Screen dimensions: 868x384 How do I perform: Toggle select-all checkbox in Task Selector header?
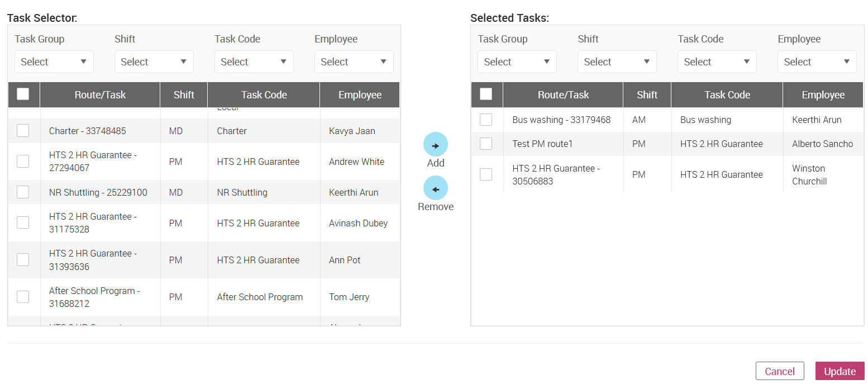point(23,94)
